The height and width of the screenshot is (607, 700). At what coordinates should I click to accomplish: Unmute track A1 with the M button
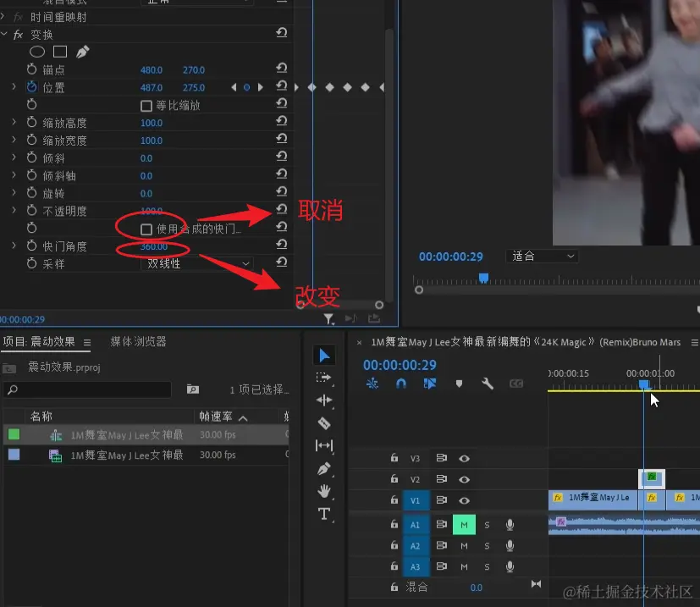pos(465,525)
